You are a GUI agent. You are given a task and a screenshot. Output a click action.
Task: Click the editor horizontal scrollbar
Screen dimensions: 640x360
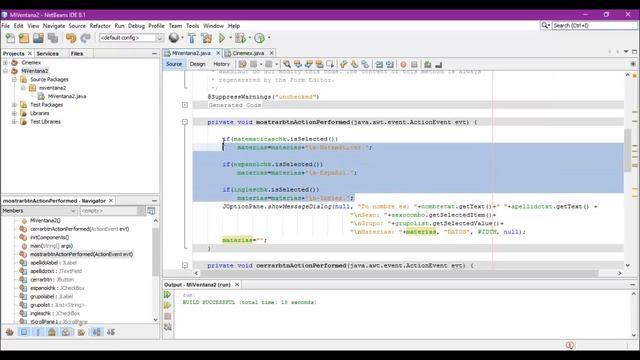point(400,273)
